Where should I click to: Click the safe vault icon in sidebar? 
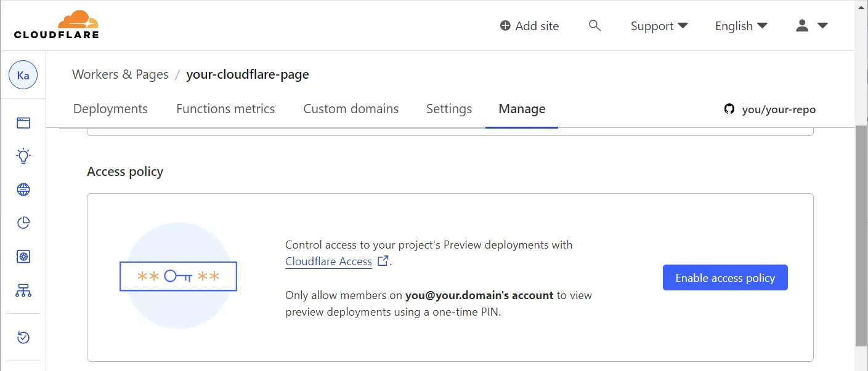point(23,257)
